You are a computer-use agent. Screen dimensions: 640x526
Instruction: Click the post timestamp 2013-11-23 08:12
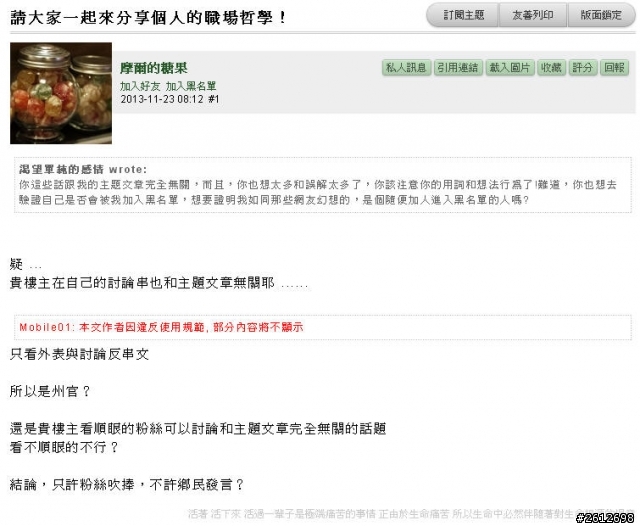162,99
